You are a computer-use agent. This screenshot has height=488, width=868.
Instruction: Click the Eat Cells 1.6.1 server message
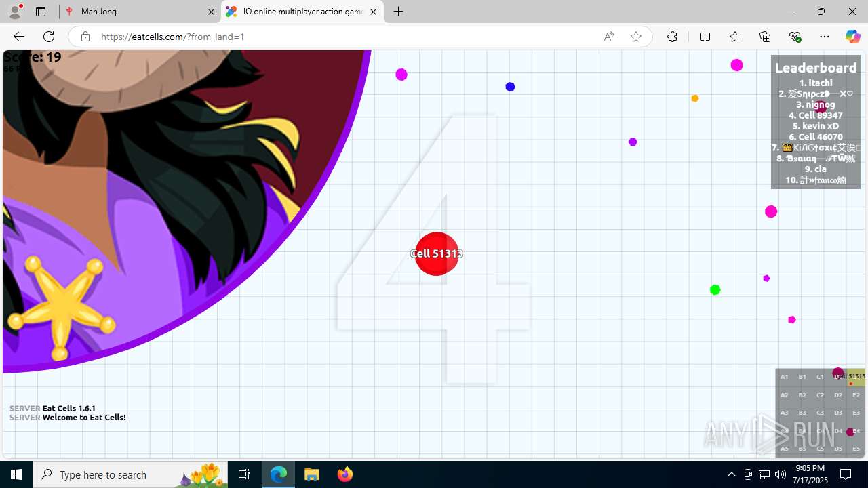point(68,409)
